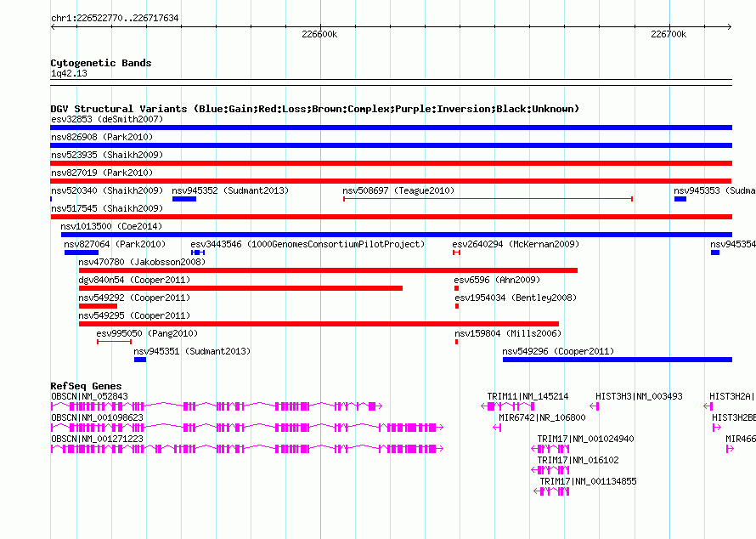The image size is (756, 539).
Task: Open HIST3H3|NM_003493 gene label
Action: [x=640, y=397]
